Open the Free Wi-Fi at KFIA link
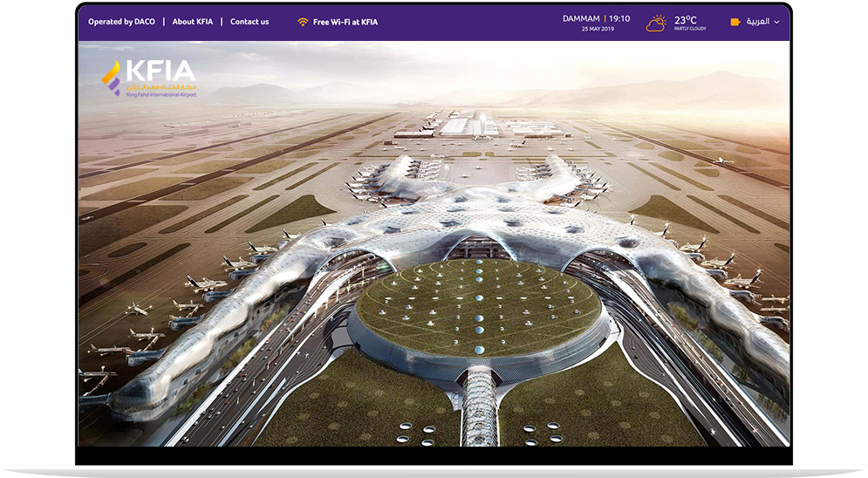The height and width of the screenshot is (478, 868). coord(345,22)
